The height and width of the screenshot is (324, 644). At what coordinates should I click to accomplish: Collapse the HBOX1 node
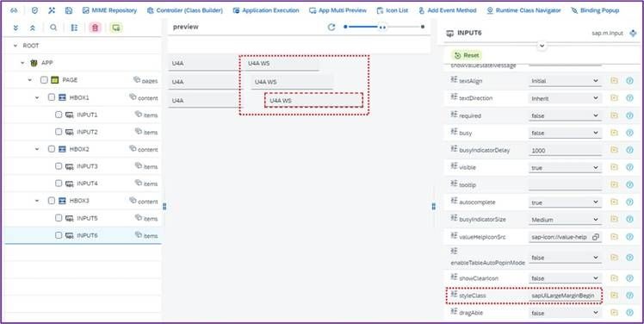point(37,97)
